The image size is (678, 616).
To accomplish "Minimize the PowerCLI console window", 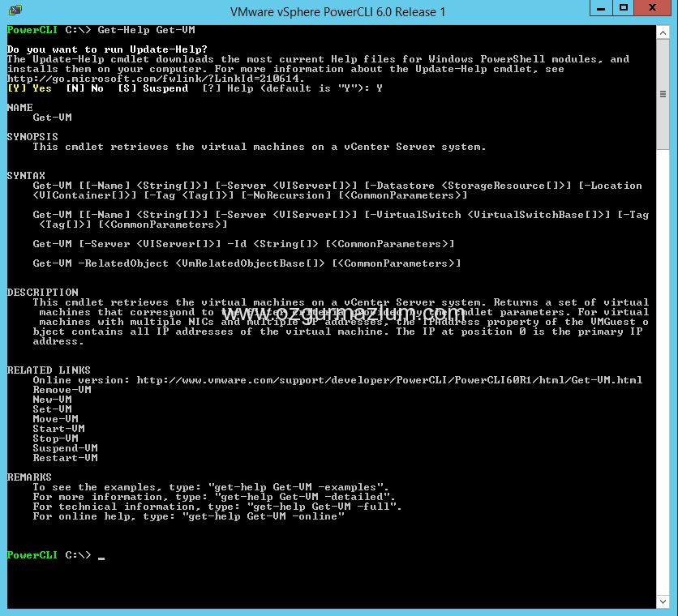I will coord(601,8).
